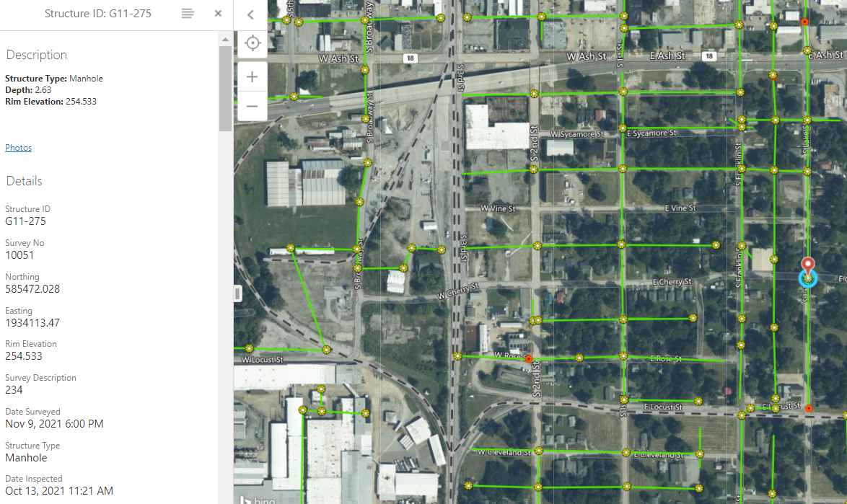This screenshot has width=847, height=504.
Task: Click the Northing value 585472.028
Action: coord(32,289)
